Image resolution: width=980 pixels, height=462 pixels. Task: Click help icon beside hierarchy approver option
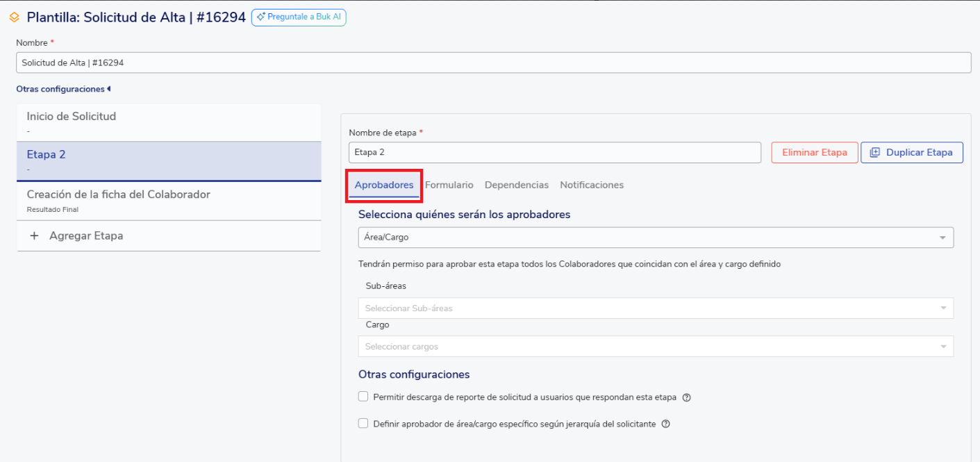(x=665, y=424)
